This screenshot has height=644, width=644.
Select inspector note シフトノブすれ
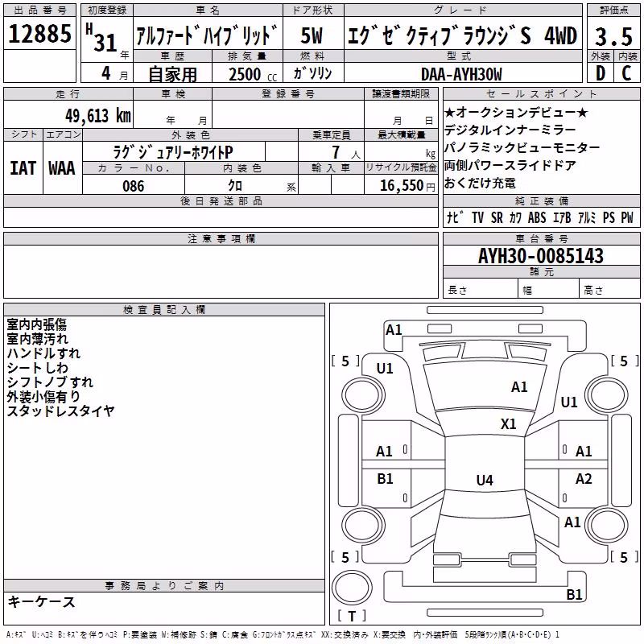point(50,382)
